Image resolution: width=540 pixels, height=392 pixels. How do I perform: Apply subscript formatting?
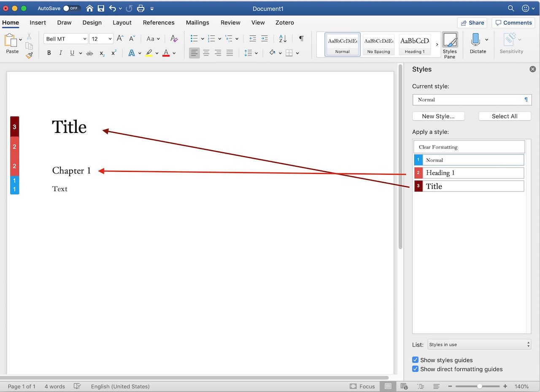pos(102,53)
